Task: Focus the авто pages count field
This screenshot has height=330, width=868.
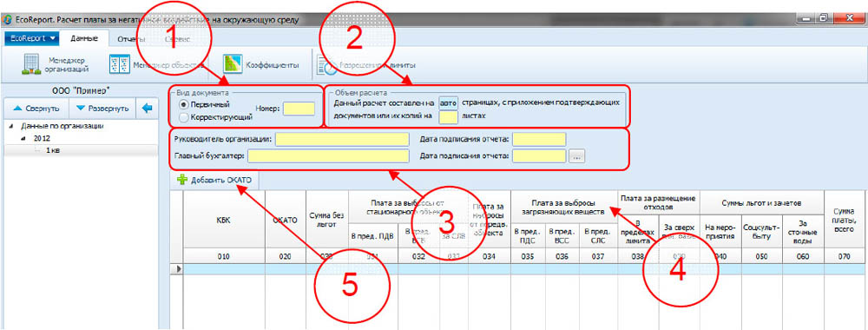Action: (448, 102)
